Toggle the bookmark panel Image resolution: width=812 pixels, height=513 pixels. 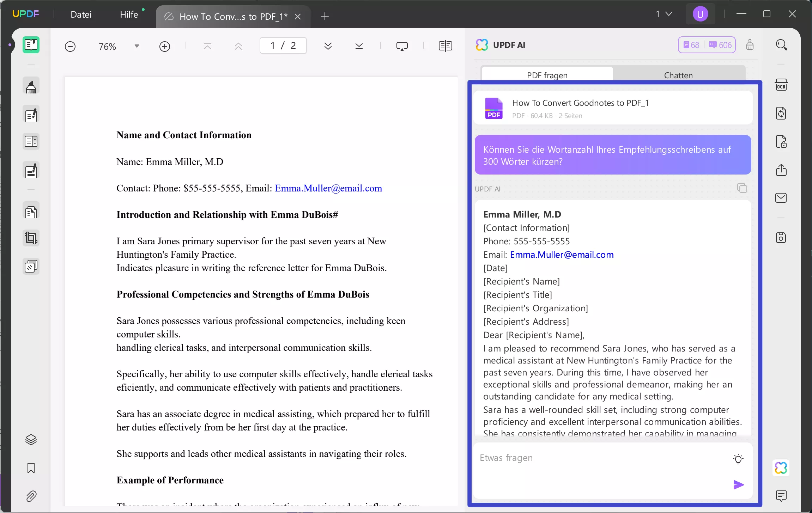(x=31, y=468)
